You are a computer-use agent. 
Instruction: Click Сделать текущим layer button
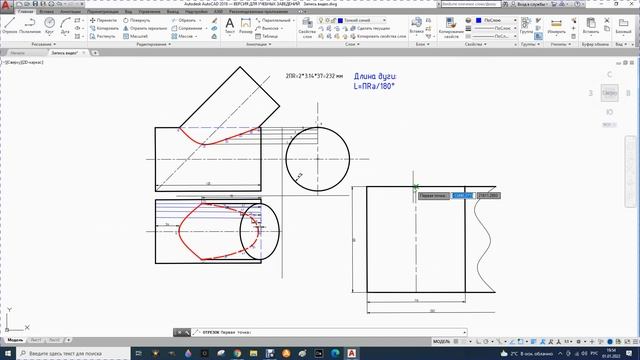click(x=370, y=28)
